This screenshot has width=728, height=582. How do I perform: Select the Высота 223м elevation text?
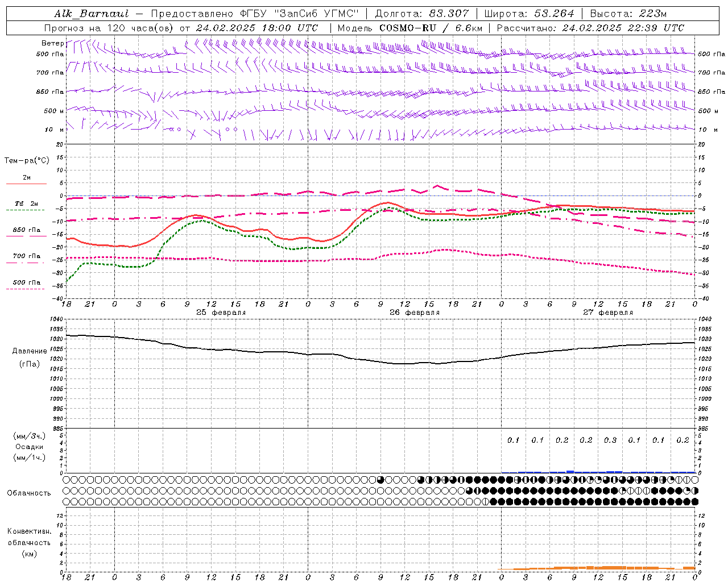tap(628, 14)
